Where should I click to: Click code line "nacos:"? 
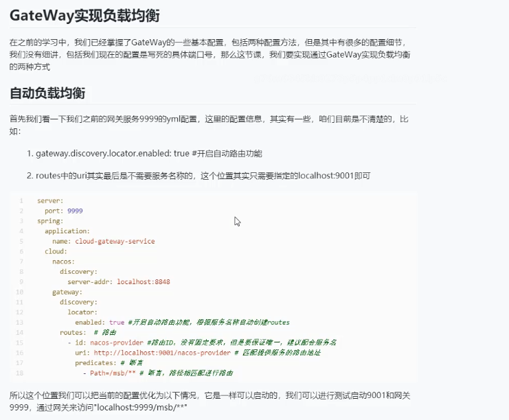[63, 261]
